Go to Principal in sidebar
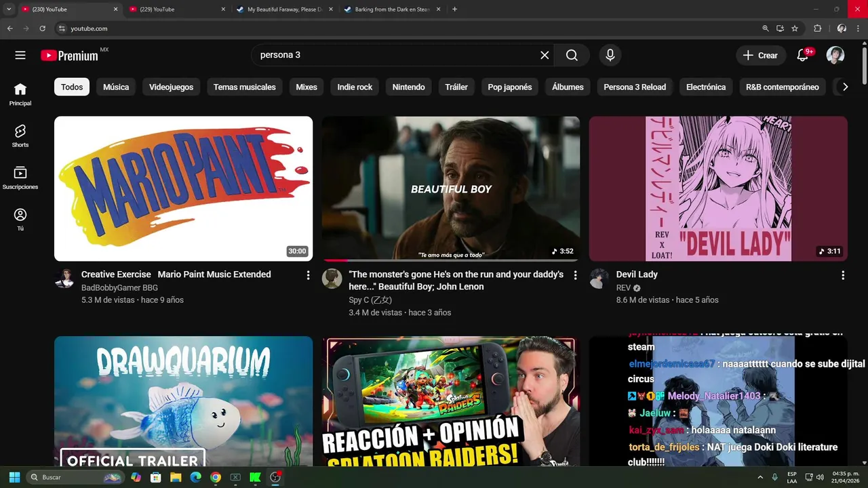Image resolution: width=868 pixels, height=488 pixels. 20,95
